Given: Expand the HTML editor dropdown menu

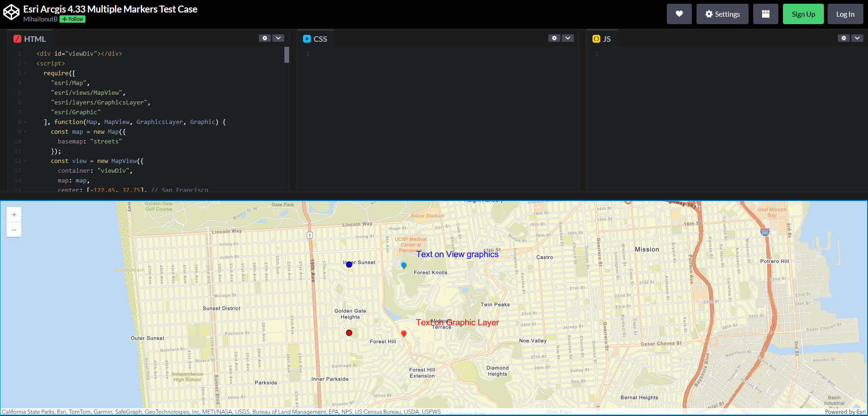Looking at the screenshot, I should (278, 38).
